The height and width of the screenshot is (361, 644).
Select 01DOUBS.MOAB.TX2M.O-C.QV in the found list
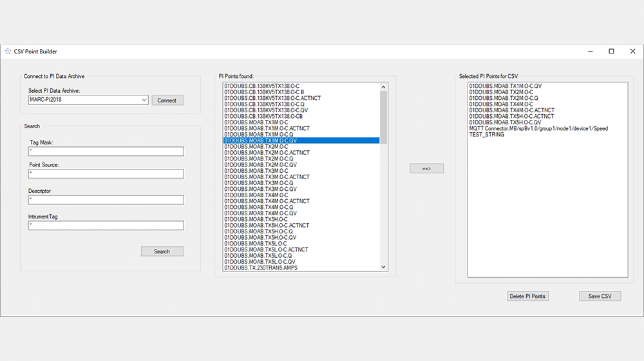pos(301,165)
